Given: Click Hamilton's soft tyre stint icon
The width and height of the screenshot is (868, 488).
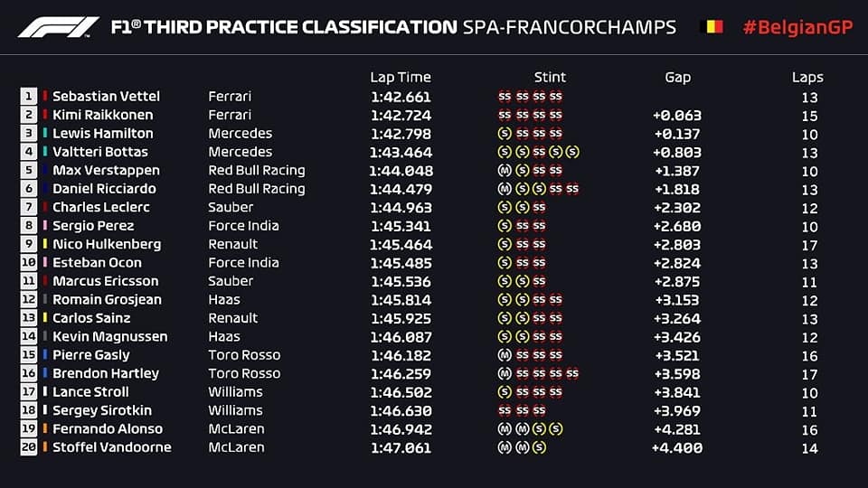Looking at the screenshot, I should pos(505,134).
